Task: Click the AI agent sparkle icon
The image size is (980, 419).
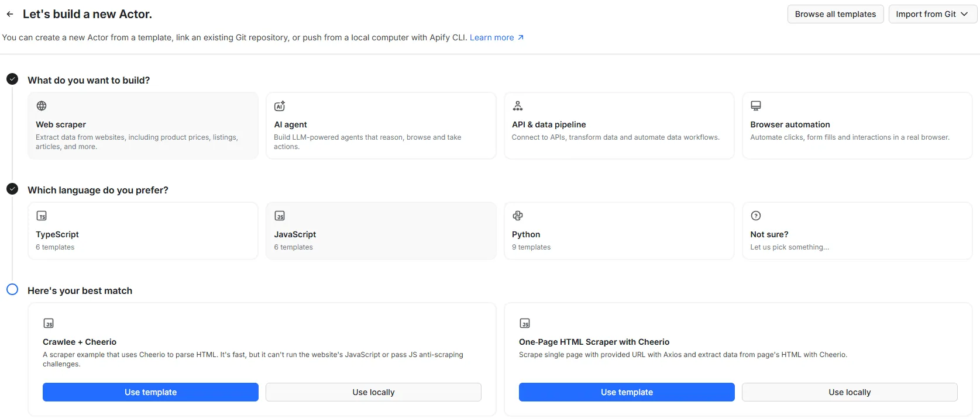Action: [280, 106]
